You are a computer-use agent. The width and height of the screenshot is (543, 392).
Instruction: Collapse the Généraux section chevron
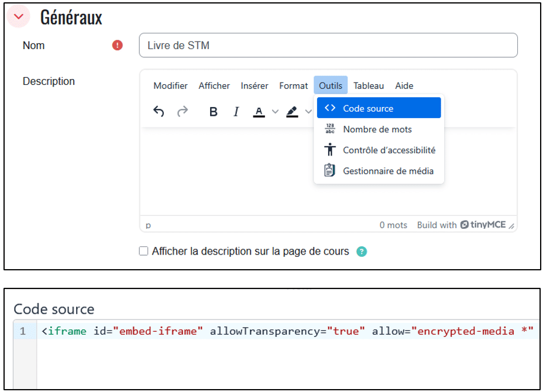[x=19, y=16]
